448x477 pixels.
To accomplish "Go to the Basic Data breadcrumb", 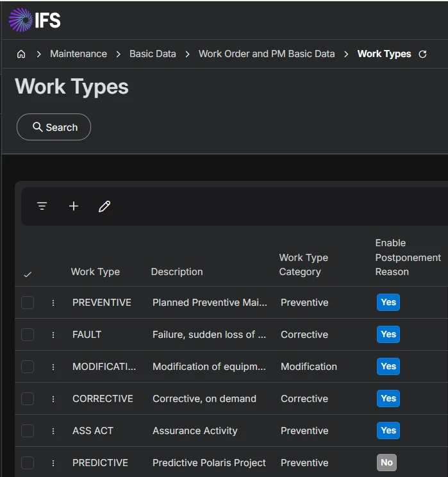I will [x=153, y=54].
